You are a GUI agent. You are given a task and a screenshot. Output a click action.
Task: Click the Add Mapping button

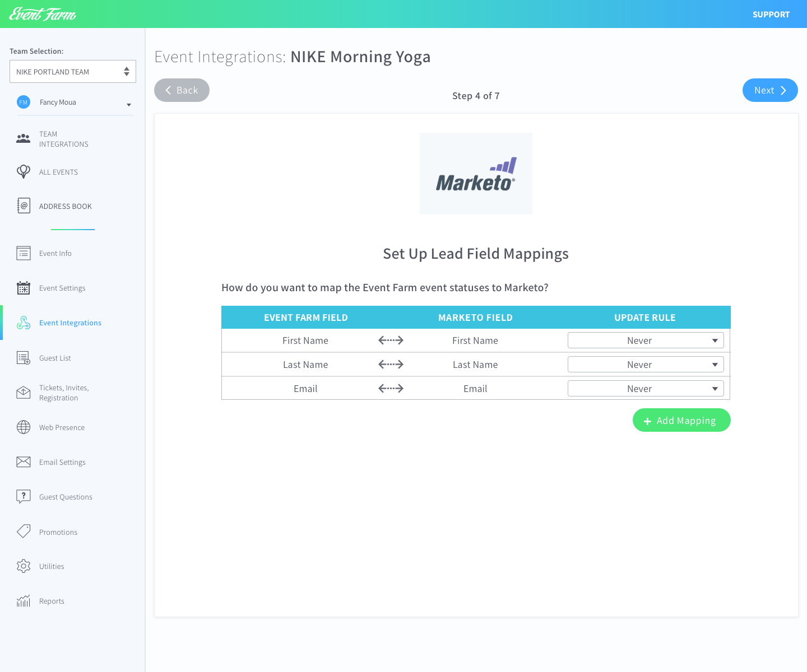(x=681, y=420)
